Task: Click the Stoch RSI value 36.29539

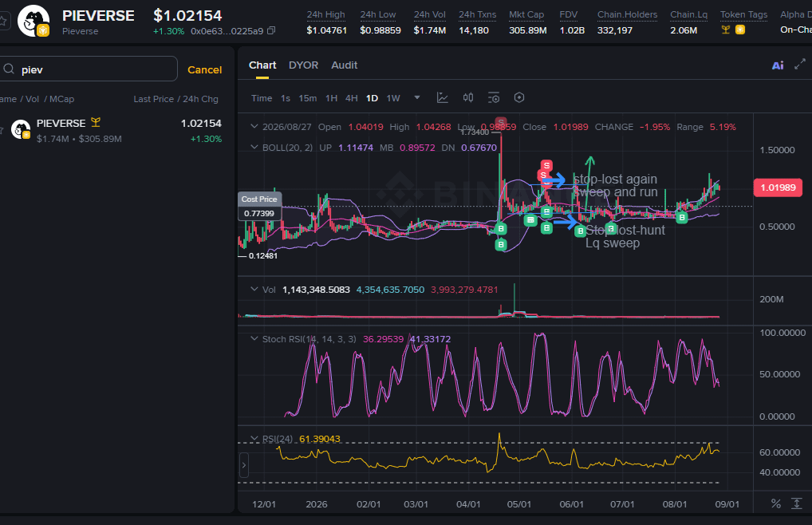Action: click(x=383, y=339)
